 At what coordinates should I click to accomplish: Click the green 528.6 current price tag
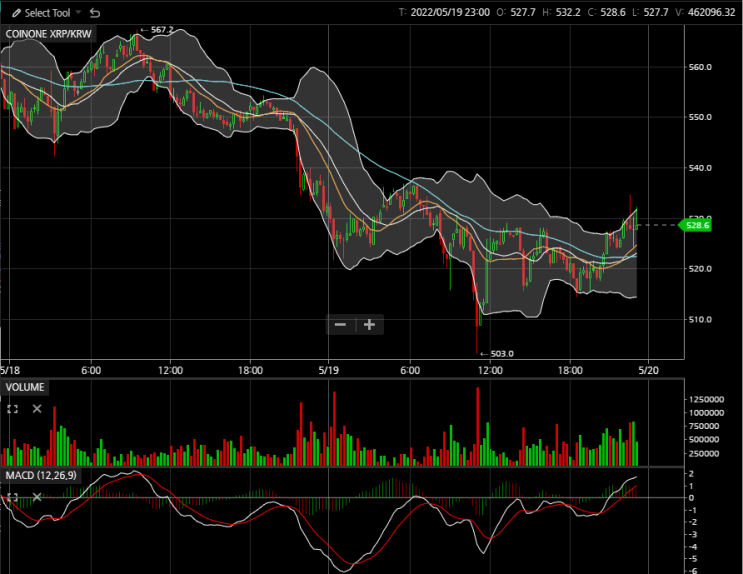coord(696,226)
